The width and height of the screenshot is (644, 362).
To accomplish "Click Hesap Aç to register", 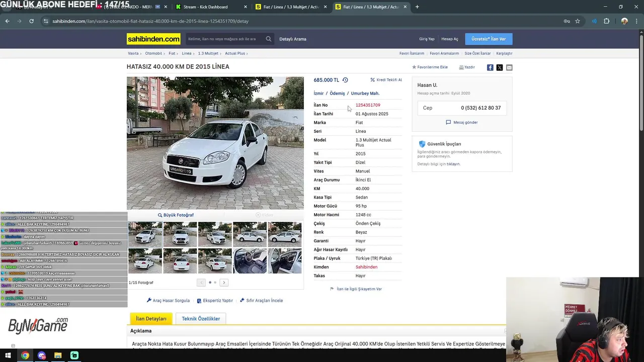I will click(x=450, y=39).
